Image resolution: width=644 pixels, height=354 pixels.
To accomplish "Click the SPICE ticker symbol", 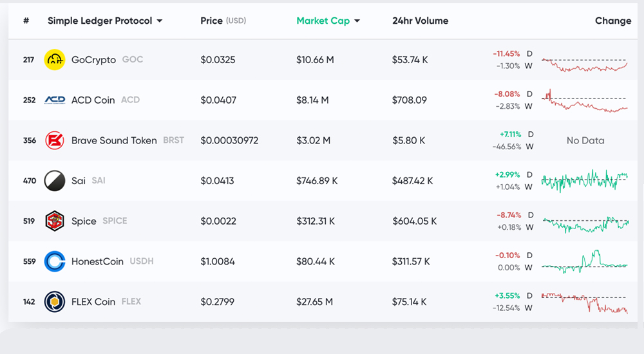I will point(115,221).
